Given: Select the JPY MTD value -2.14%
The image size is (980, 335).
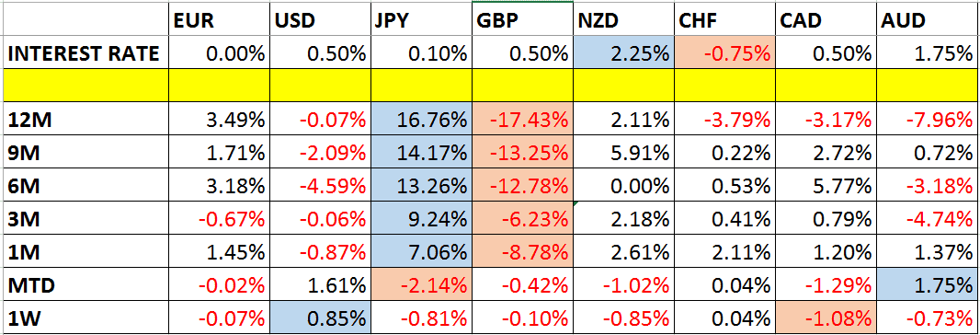Looking at the screenshot, I should [x=420, y=285].
